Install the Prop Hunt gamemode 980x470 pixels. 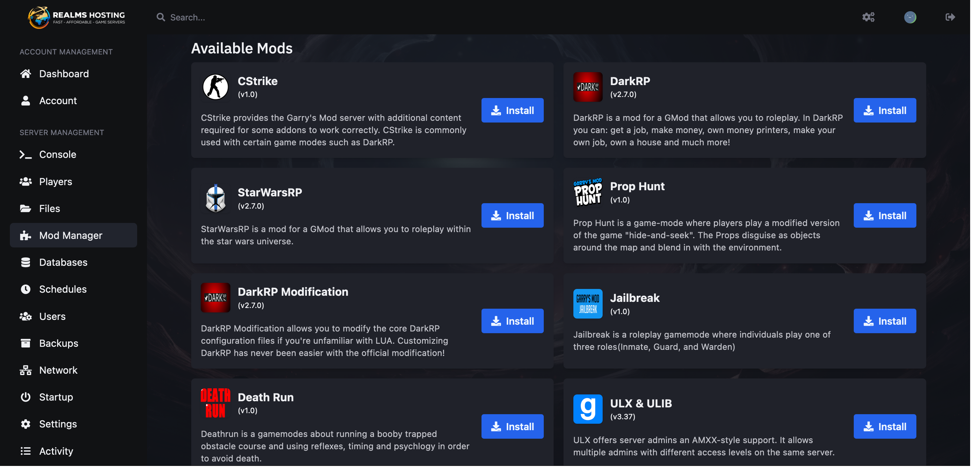point(885,215)
